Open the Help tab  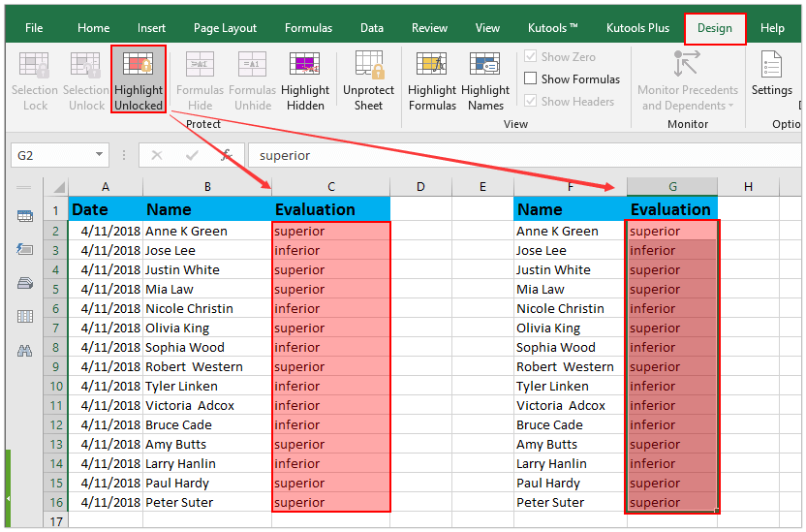tap(772, 28)
